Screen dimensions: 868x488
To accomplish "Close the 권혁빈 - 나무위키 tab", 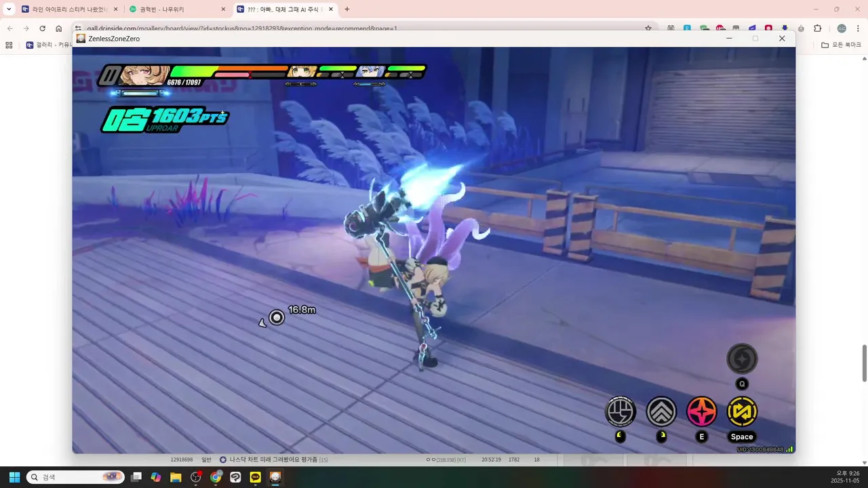I will 223,9.
